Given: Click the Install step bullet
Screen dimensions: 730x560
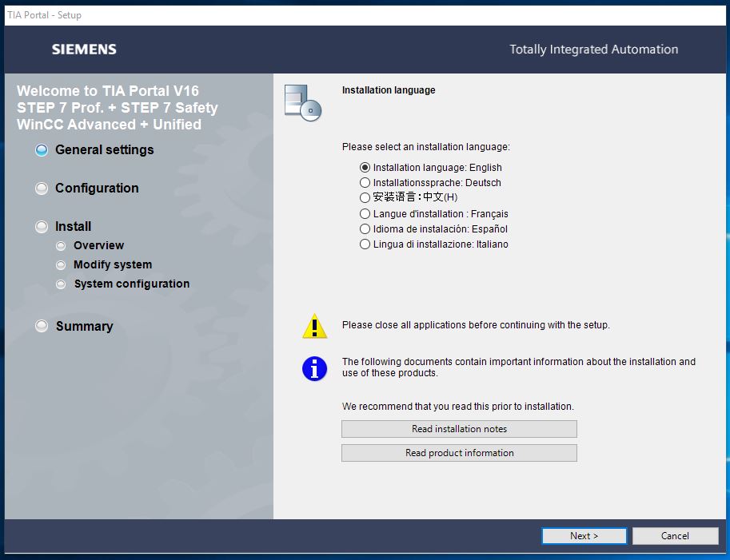Looking at the screenshot, I should click(42, 227).
